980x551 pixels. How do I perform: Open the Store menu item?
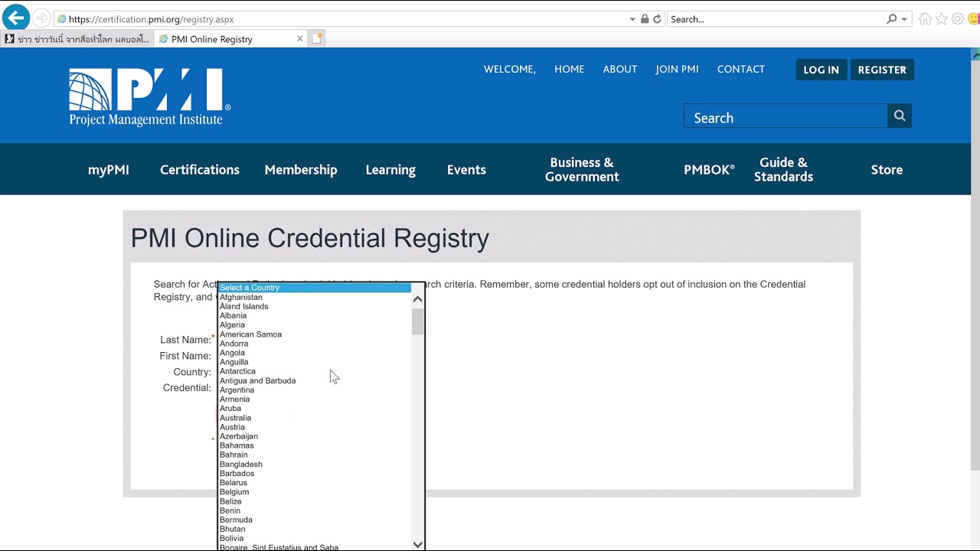pos(887,170)
